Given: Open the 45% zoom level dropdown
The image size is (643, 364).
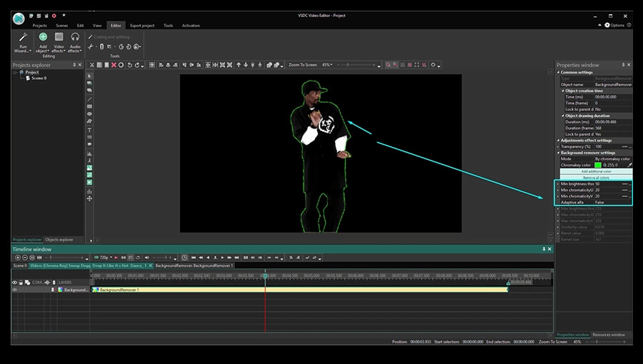Looking at the screenshot, I should coord(328,65).
